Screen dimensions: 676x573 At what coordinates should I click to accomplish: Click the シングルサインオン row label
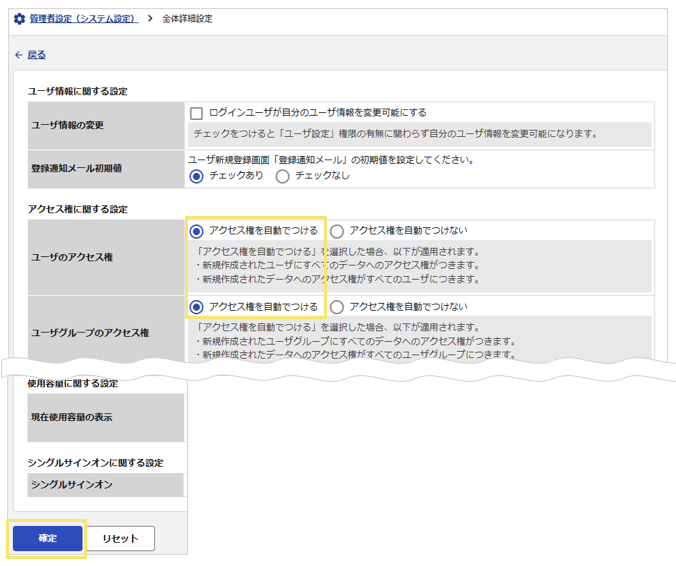72,485
